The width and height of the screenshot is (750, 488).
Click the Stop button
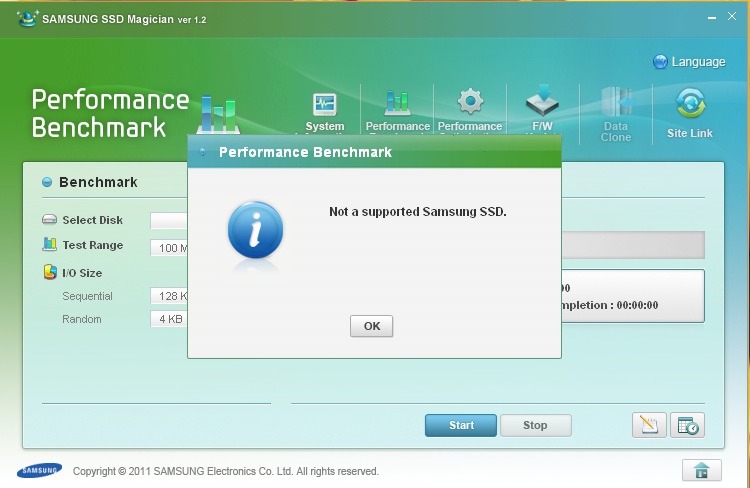(535, 425)
